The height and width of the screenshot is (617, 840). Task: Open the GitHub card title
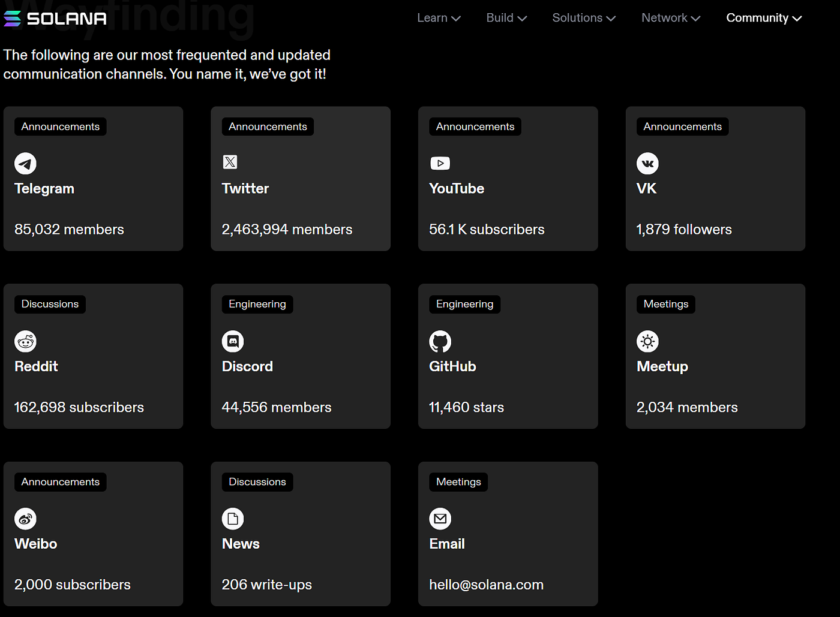click(452, 366)
